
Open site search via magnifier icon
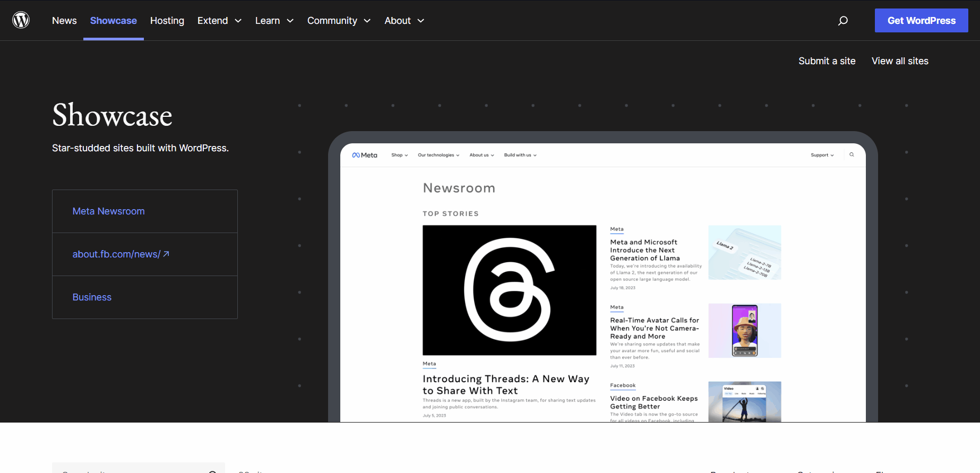[x=843, y=21]
